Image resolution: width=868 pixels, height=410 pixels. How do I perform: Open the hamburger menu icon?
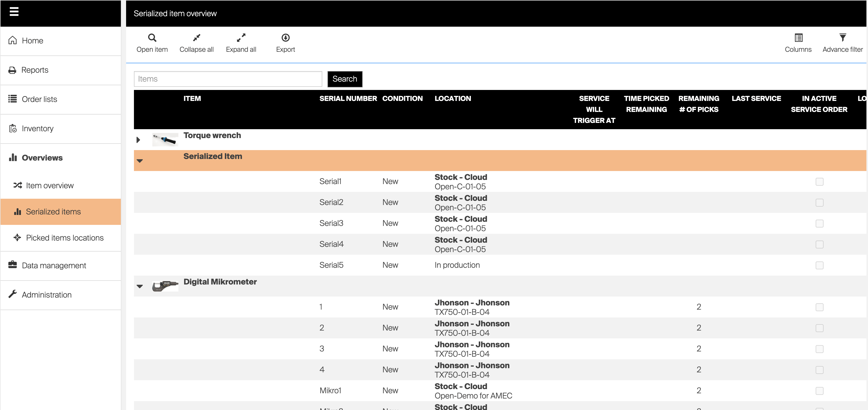(x=14, y=12)
